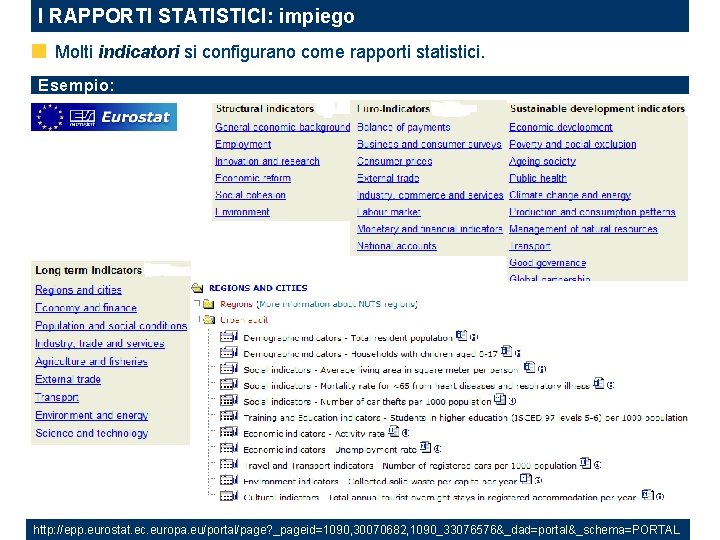The image size is (720, 540).
Task: Click the Eurostat portal URL at bottom
Action: coord(356,529)
